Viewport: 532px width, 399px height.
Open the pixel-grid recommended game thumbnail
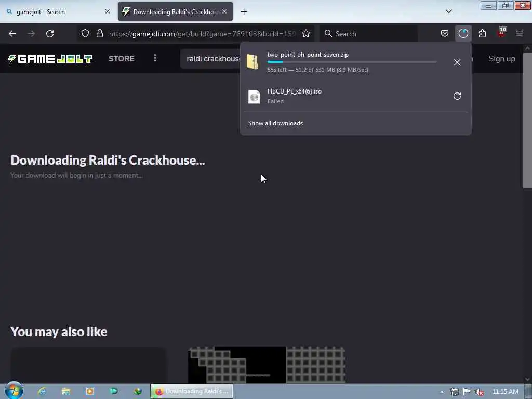tap(267, 365)
